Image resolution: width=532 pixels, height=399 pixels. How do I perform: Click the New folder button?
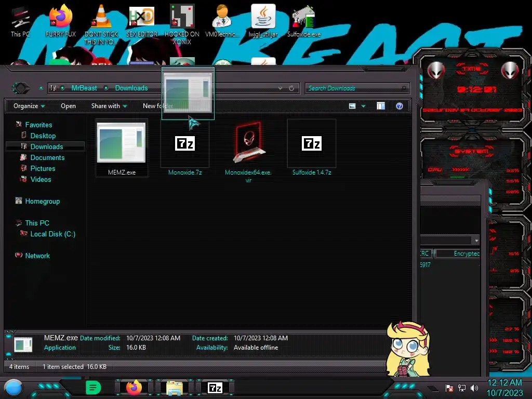click(x=158, y=106)
